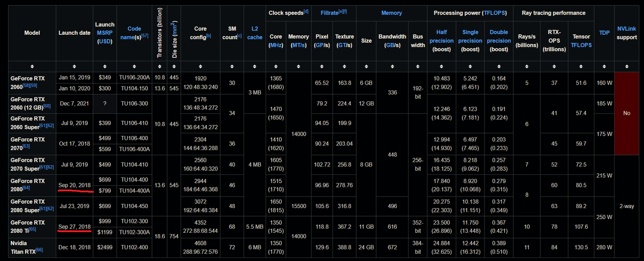The height and width of the screenshot is (261, 644).
Task: Select the 2-way NVLink cell
Action: (626, 206)
